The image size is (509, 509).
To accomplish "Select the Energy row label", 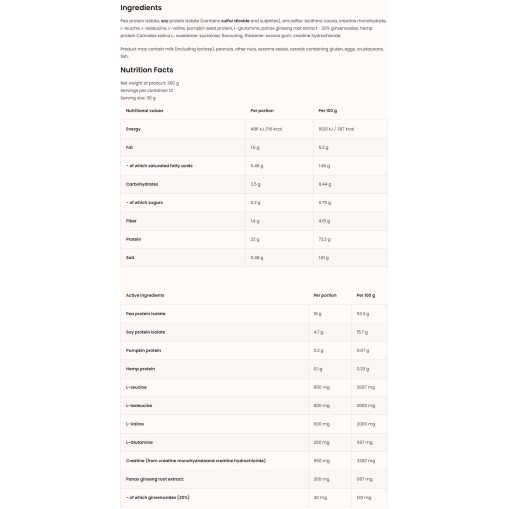I will coord(133,129).
